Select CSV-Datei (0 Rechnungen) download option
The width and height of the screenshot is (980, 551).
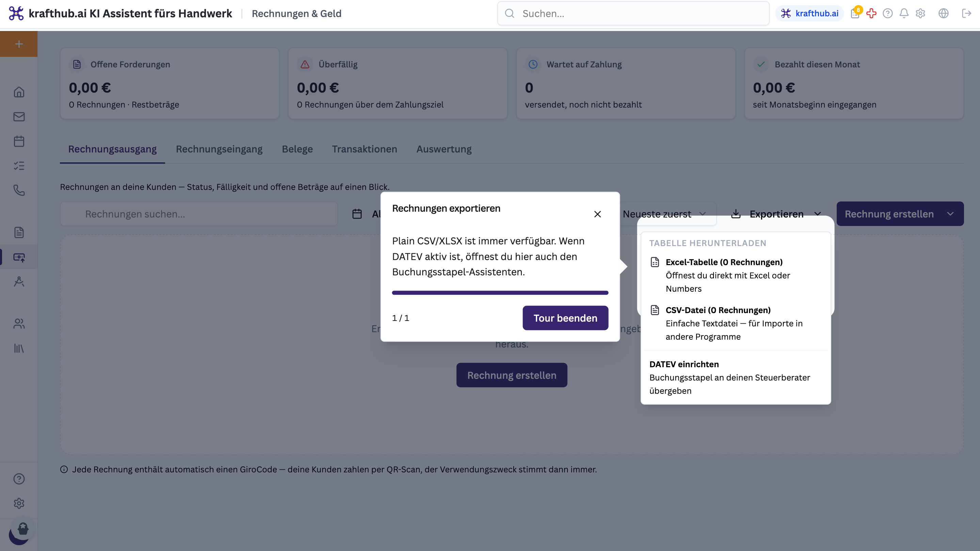pos(736,323)
